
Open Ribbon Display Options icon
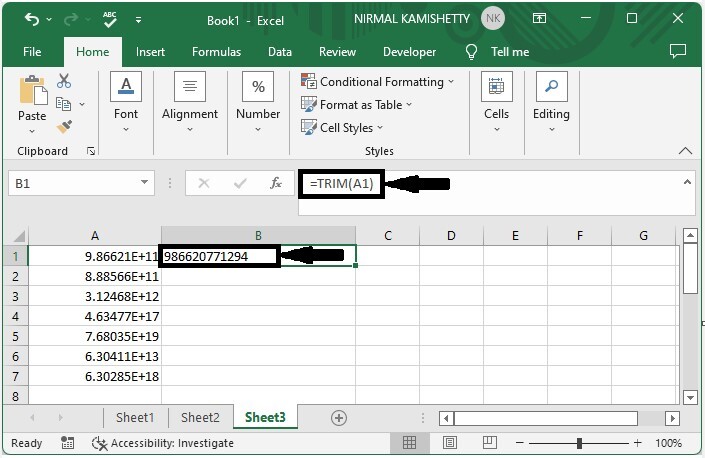pyautogui.click(x=539, y=18)
